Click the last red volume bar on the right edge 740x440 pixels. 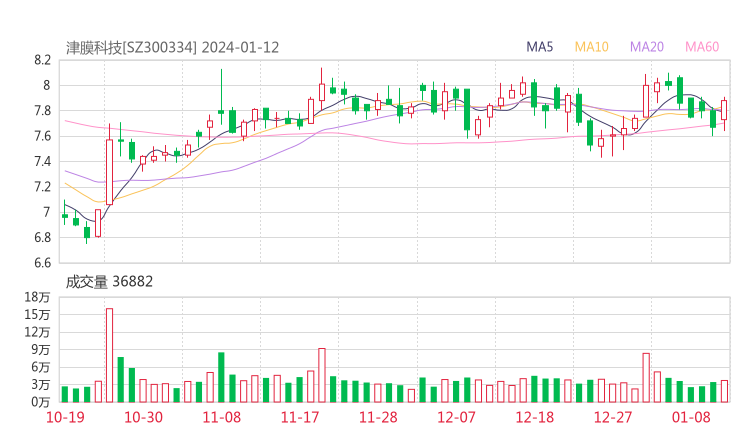[724, 391]
